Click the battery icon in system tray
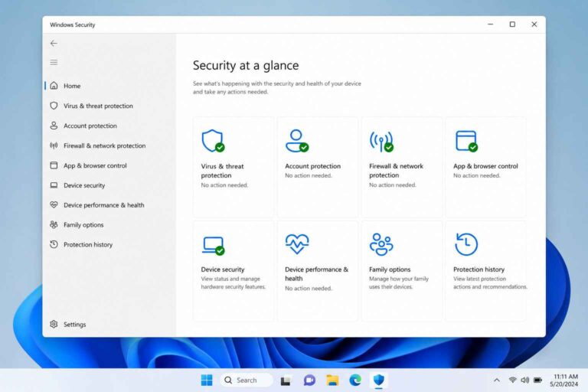 [x=537, y=380]
